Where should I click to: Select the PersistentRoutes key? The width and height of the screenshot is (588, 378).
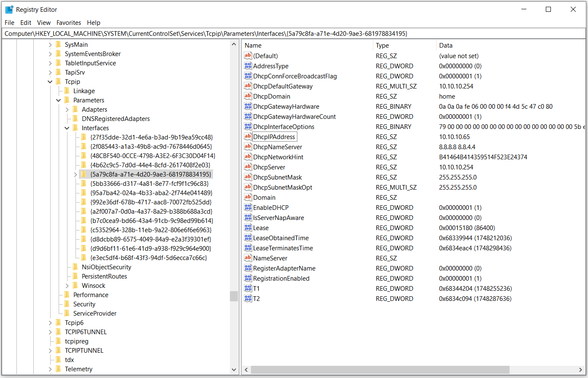(x=104, y=276)
